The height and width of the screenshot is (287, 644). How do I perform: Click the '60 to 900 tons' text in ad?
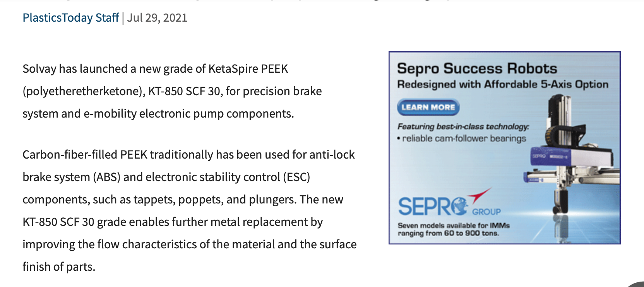[471, 233]
